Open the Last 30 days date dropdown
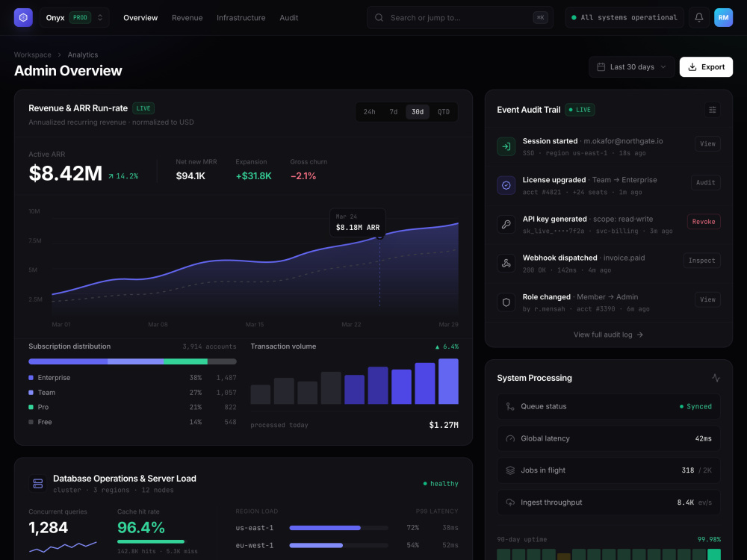The image size is (747, 560). [632, 66]
